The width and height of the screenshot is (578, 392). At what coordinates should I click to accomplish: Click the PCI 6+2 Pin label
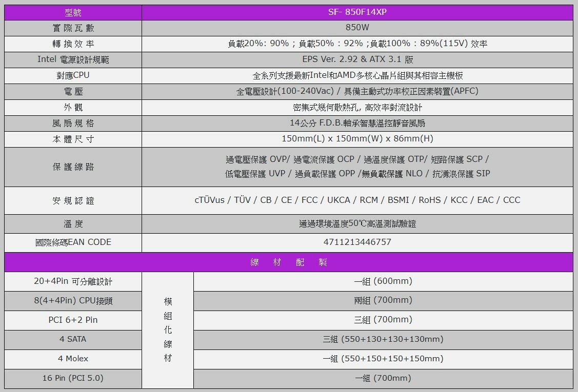73,320
